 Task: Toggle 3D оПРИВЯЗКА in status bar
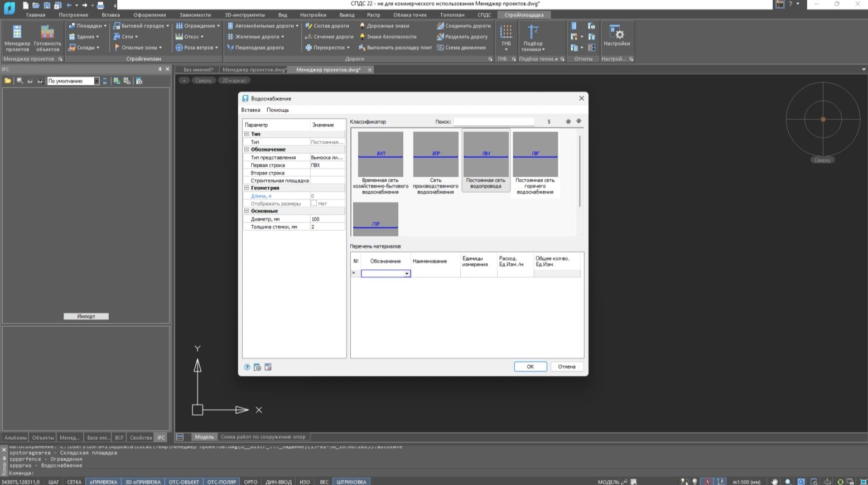(143, 482)
